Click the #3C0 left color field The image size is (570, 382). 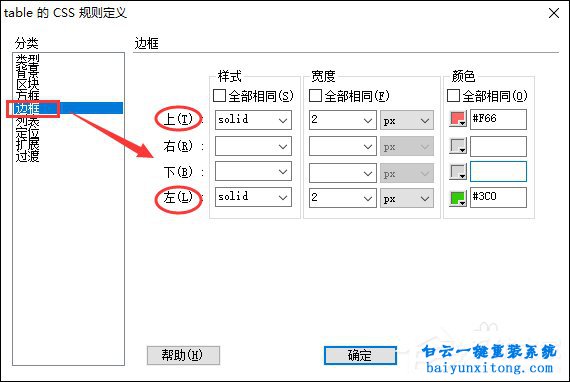click(x=498, y=197)
